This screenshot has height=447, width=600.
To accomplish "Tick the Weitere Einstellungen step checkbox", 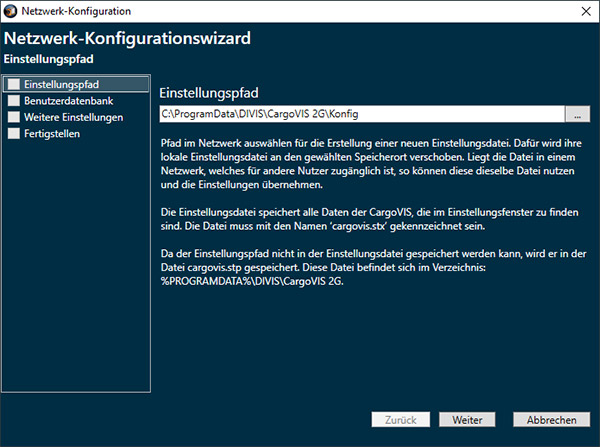I will point(14,117).
